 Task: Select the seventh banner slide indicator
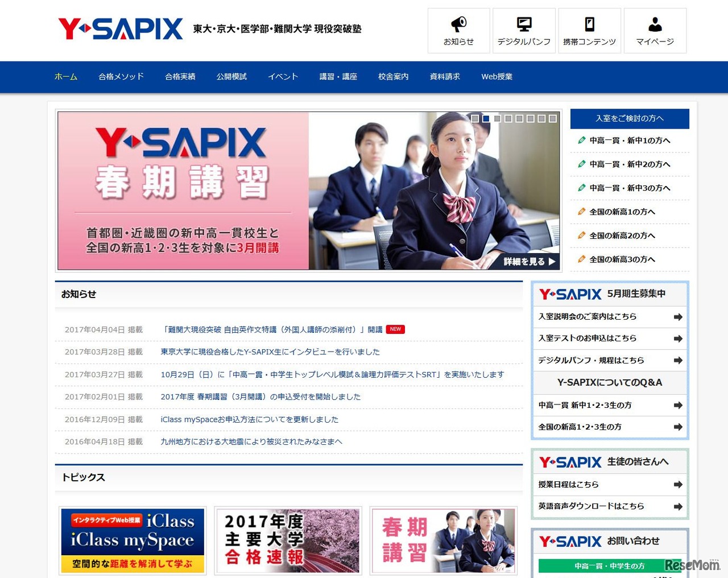pyautogui.click(x=541, y=118)
